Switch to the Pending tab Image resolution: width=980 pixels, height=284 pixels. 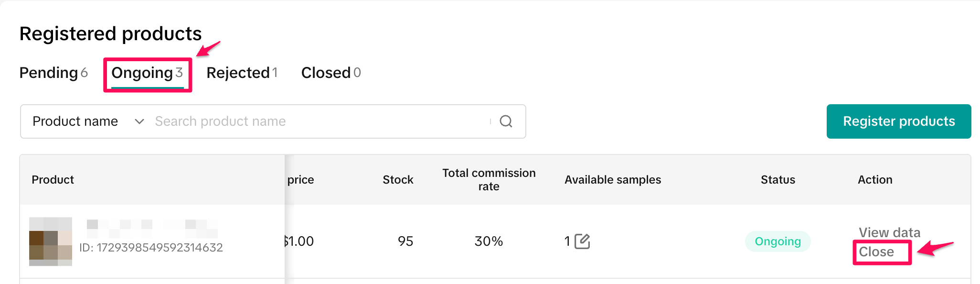pyautogui.click(x=53, y=73)
